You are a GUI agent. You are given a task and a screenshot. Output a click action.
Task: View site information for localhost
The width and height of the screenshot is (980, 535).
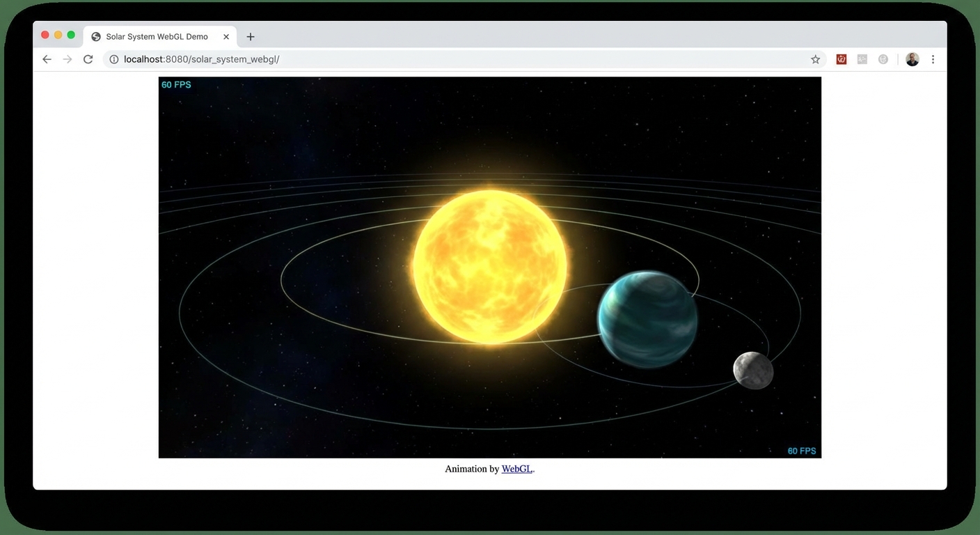coord(114,59)
